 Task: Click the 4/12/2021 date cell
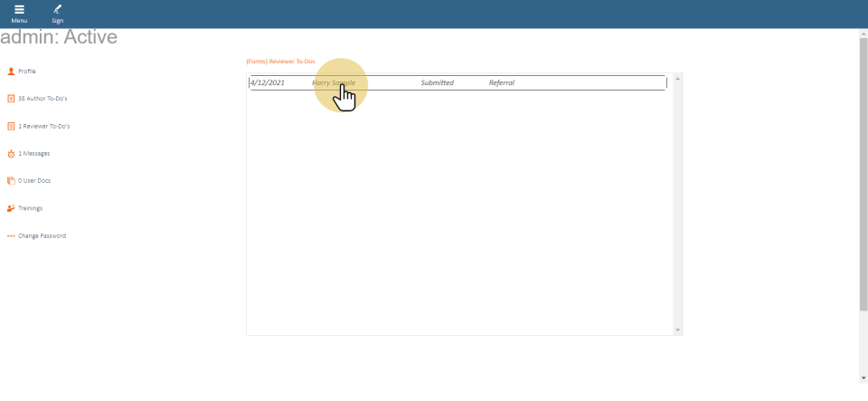pyautogui.click(x=268, y=83)
